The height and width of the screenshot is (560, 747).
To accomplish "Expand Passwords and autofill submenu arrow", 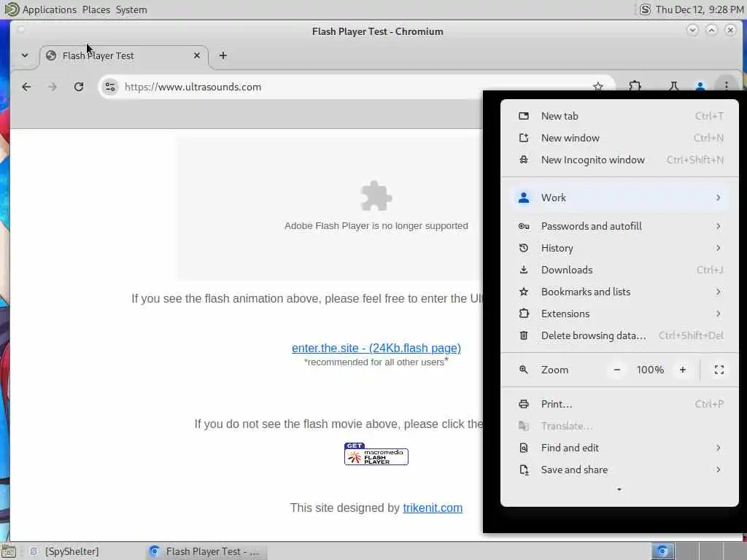I will (718, 226).
